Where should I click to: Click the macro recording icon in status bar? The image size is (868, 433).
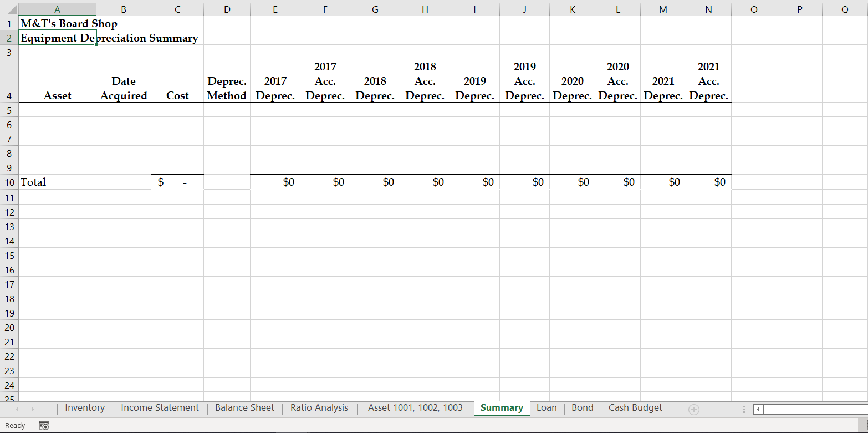(x=43, y=426)
